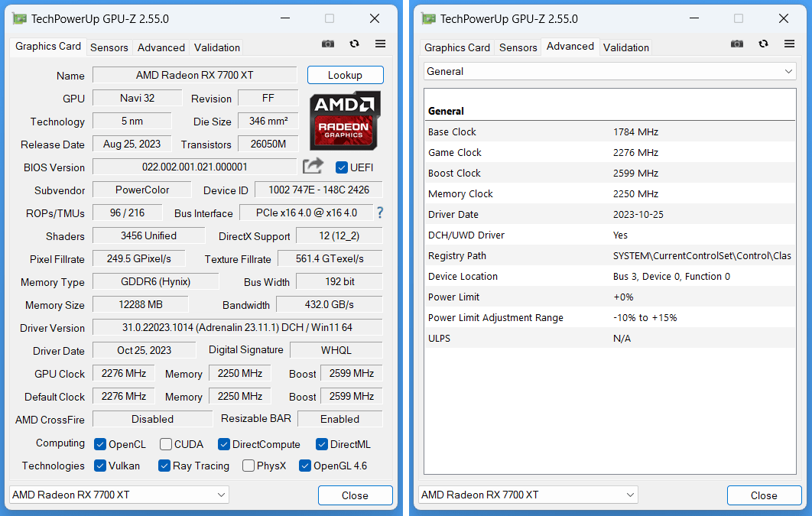Screen dimensions: 812x516
Task: Click the Release Date Aug 25, 2023 field
Action: coord(132,144)
